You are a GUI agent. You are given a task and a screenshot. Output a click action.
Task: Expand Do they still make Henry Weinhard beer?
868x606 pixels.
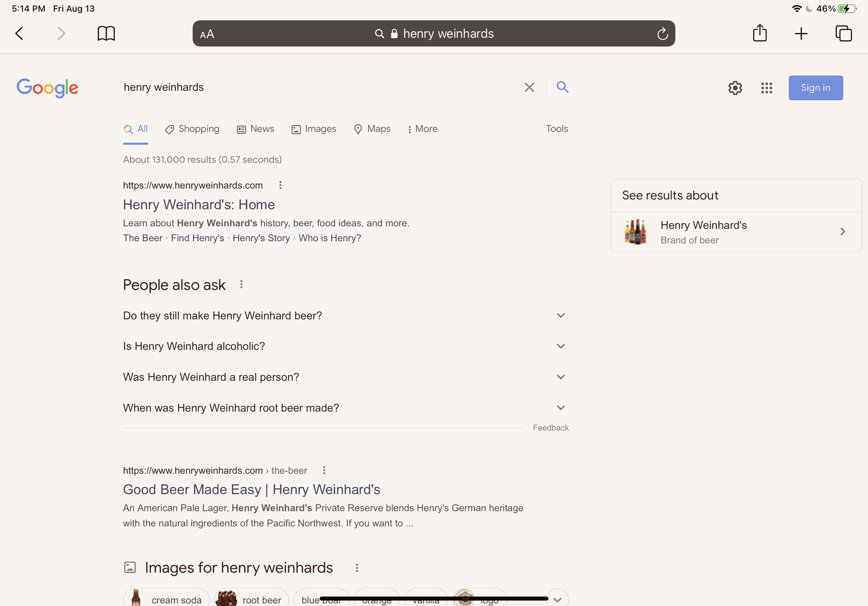coord(346,315)
